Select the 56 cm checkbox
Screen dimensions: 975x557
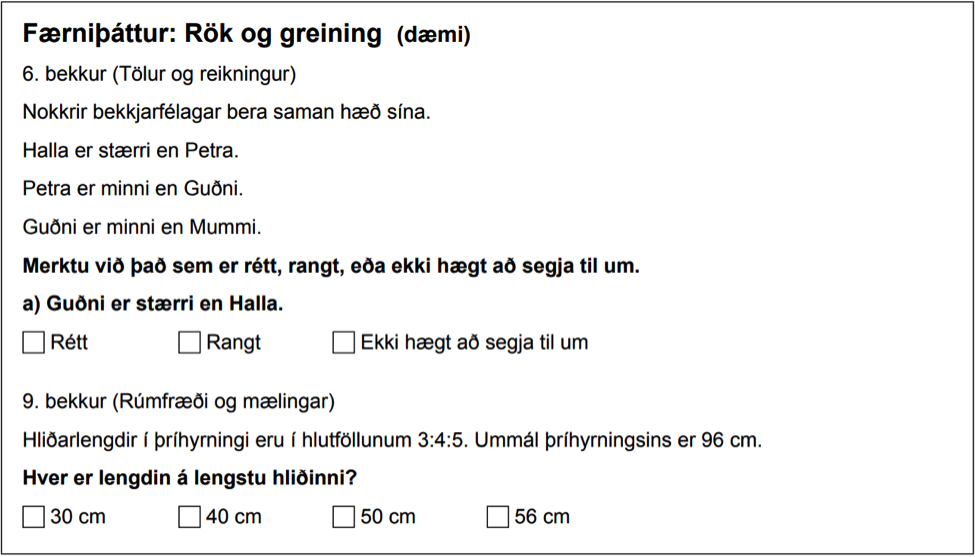pos(497,517)
